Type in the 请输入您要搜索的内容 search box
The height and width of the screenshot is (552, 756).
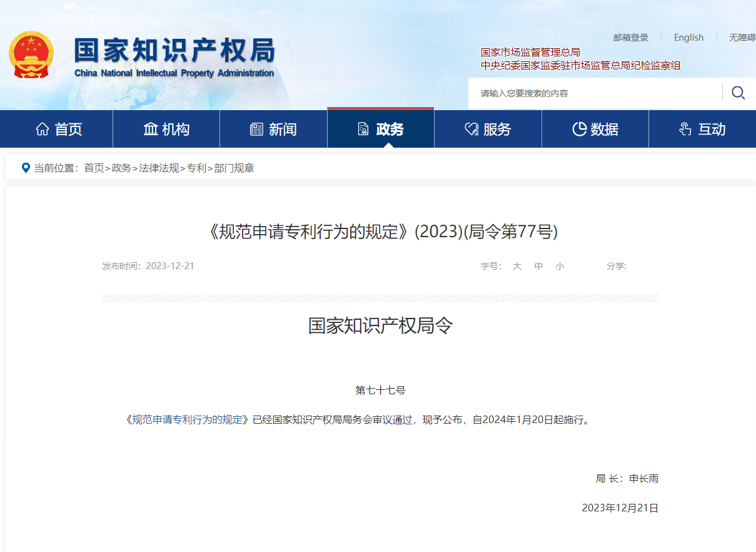(594, 93)
